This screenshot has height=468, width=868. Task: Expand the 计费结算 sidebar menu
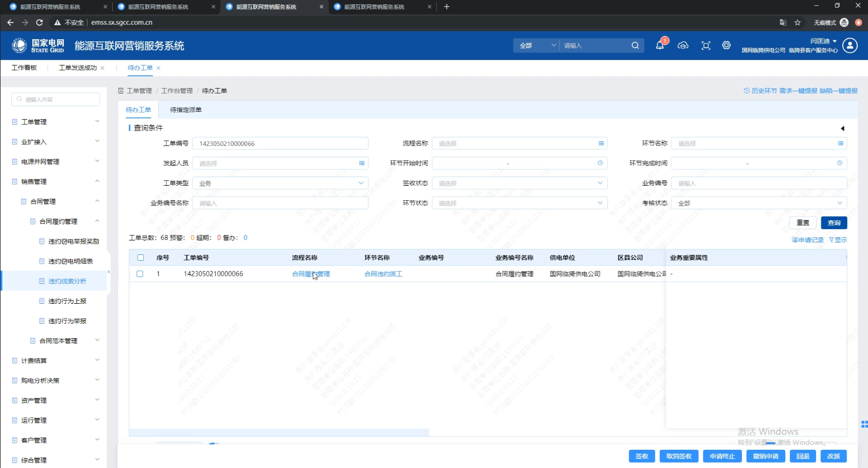(55, 361)
